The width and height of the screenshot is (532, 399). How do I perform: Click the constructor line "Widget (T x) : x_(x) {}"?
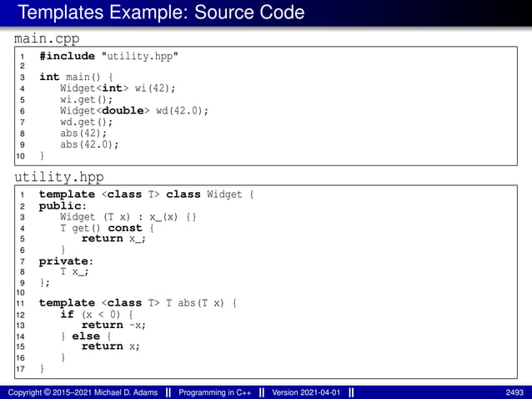pos(128,217)
